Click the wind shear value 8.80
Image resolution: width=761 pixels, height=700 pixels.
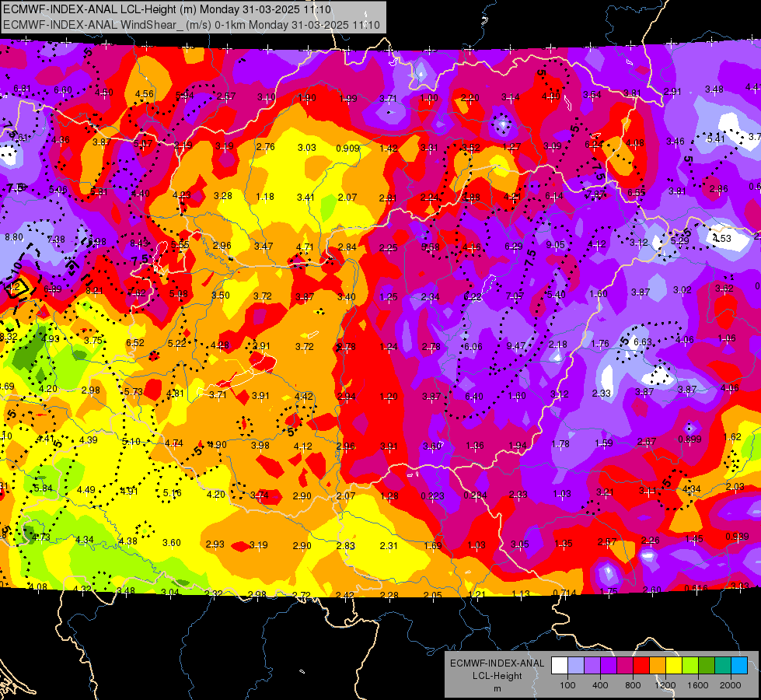point(14,237)
